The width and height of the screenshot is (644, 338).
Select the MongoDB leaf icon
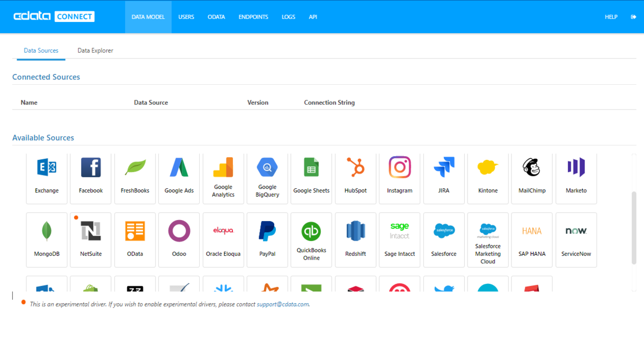47,231
